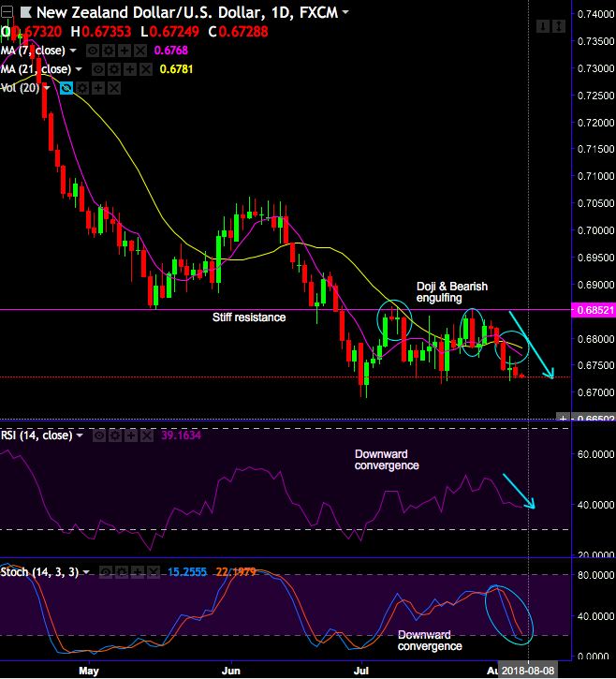Image resolution: width=616 pixels, height=679 pixels.
Task: Click the Stoch %D value 22.1979
Action: click(x=236, y=572)
